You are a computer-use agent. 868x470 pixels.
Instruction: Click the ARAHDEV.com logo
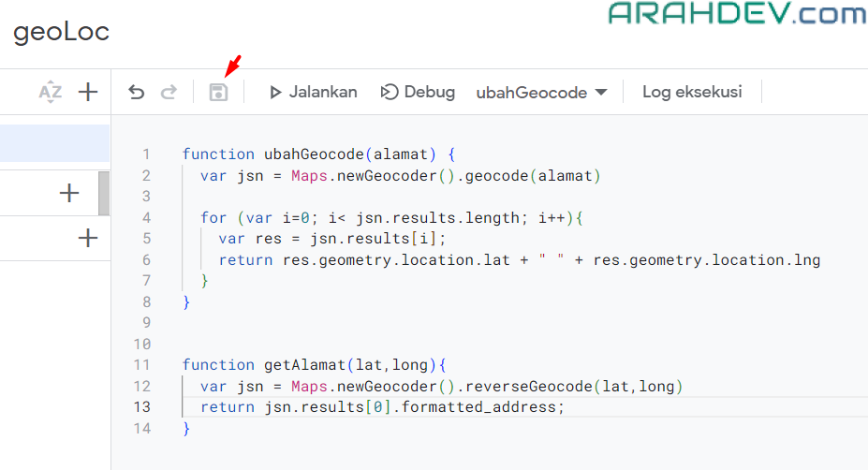pos(737,14)
